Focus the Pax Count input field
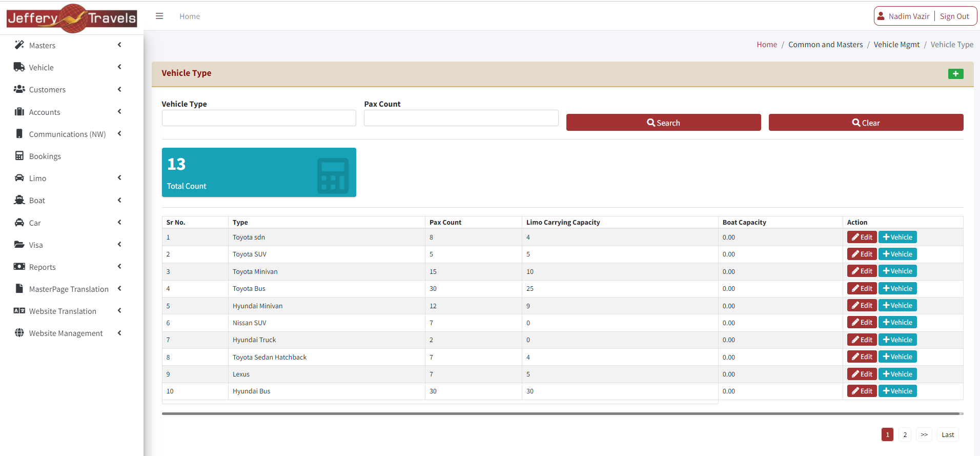 point(461,118)
